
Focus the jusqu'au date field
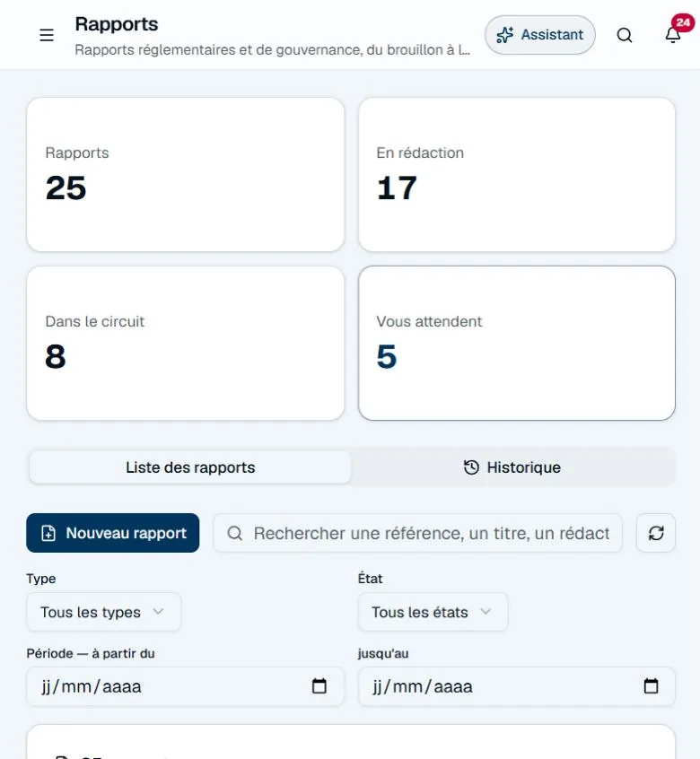click(517, 686)
